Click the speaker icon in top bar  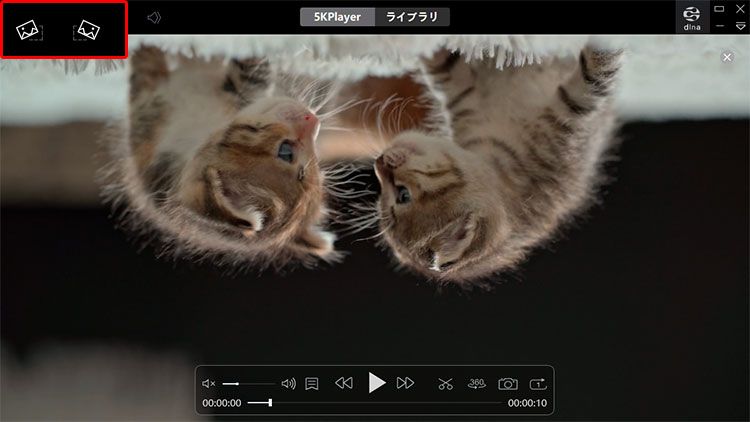click(154, 18)
